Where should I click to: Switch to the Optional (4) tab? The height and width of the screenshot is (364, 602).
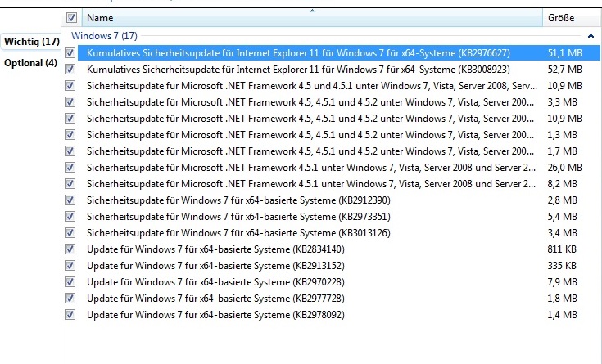(x=31, y=63)
